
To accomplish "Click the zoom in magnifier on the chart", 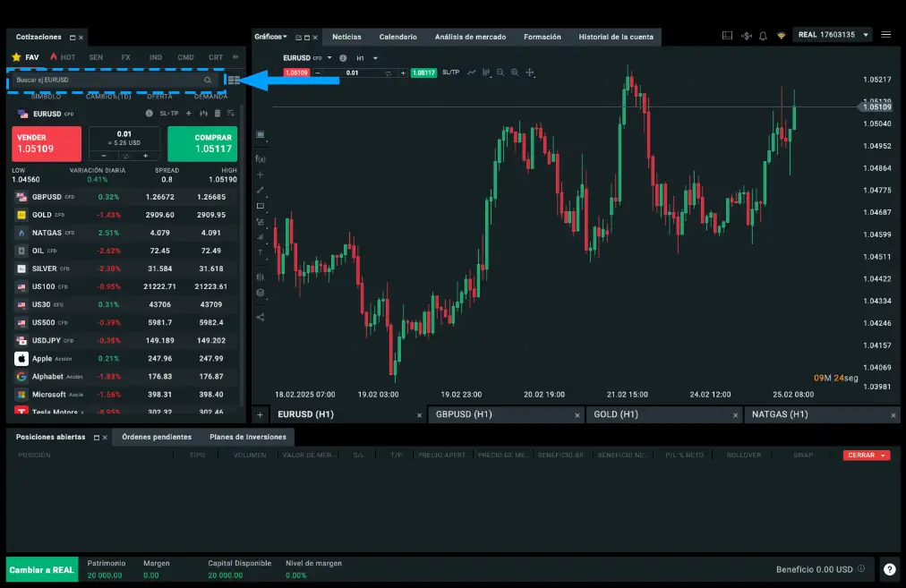I will 514,73.
